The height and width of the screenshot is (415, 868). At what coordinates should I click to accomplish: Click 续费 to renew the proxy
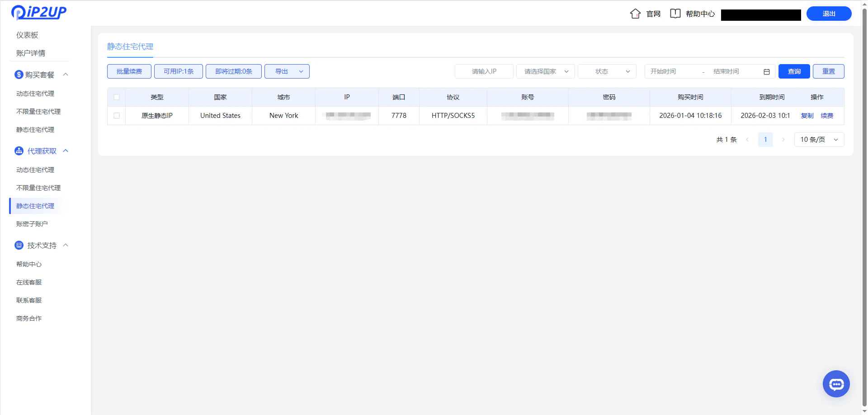tap(827, 116)
